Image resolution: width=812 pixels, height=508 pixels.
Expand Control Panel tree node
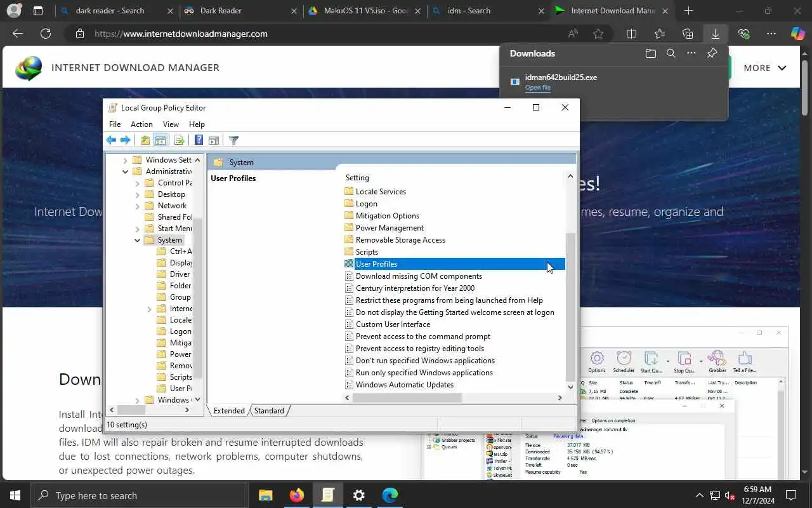point(138,183)
